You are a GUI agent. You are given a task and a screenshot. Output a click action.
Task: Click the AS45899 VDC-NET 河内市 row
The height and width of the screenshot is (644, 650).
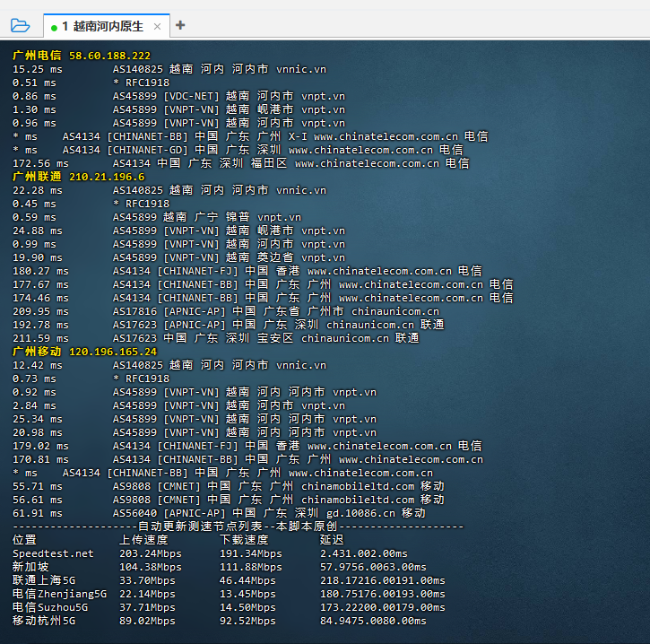178,96
